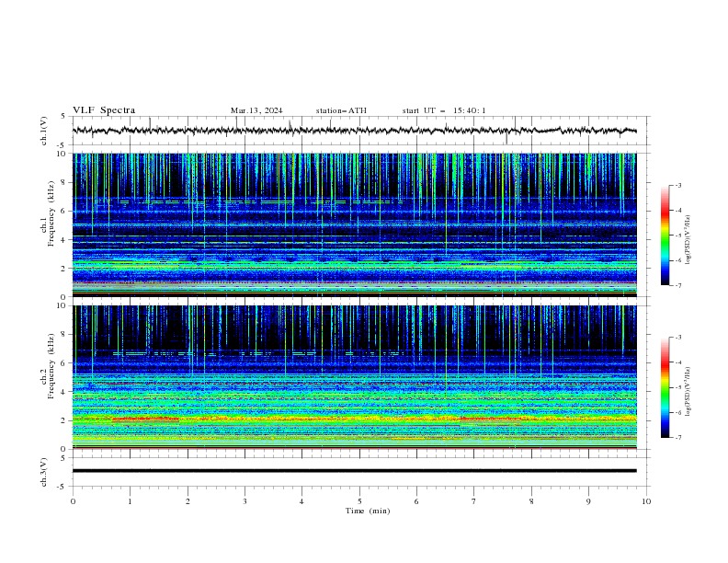Viewport: 728px width, 563px height.
Task: Click the ch.1 spectrogram colorbar
Action: coord(665,236)
